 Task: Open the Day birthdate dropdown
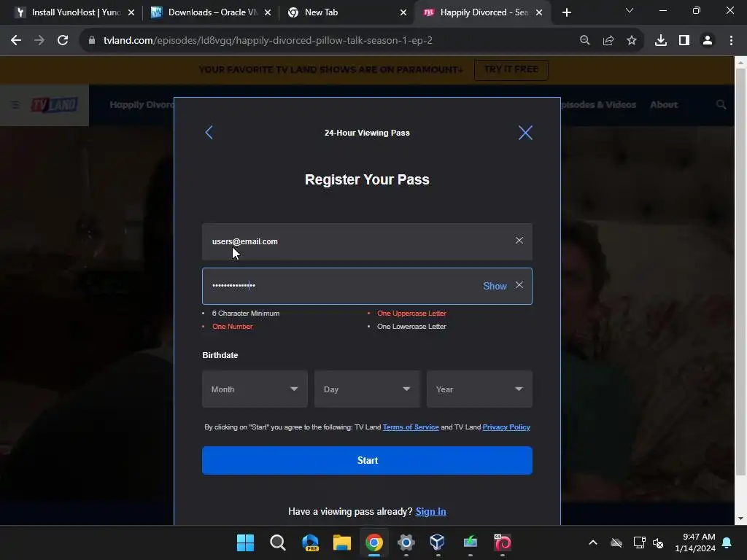(x=367, y=389)
